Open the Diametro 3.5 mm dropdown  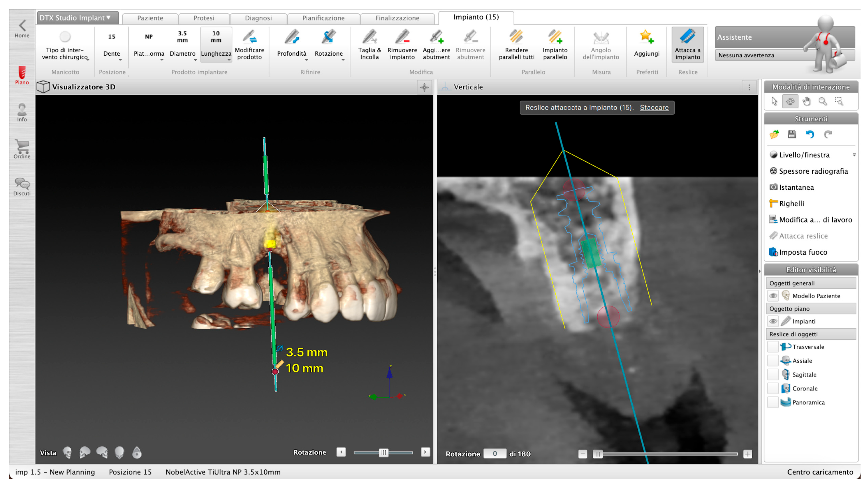click(182, 44)
